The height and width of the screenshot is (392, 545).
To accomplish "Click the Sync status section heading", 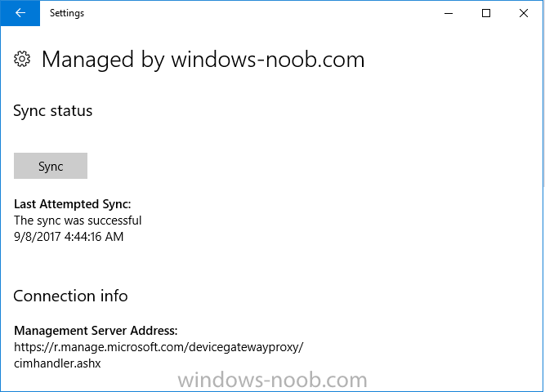I will [x=53, y=111].
